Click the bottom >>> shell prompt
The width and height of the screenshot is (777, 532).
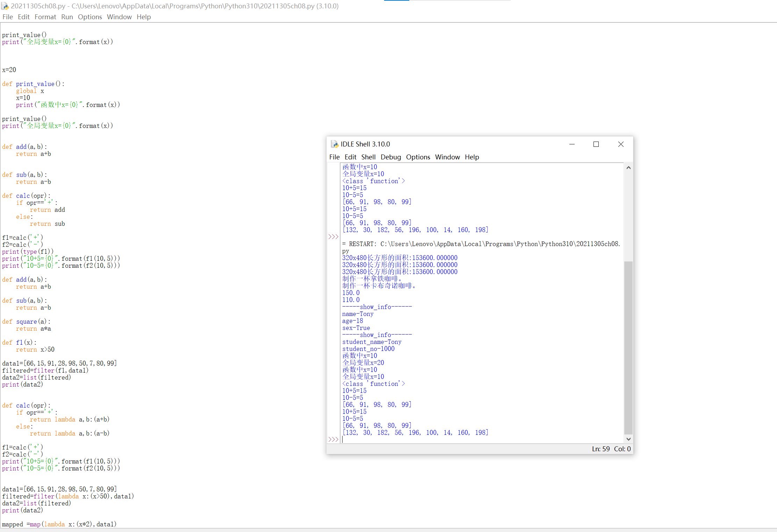[x=333, y=439]
